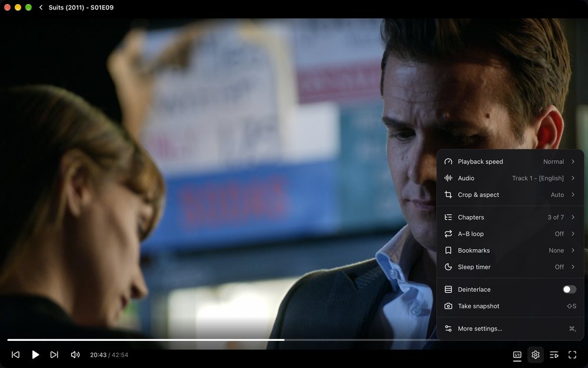The height and width of the screenshot is (368, 588).
Task: Click the Playback speed gauge icon
Action: (x=448, y=162)
